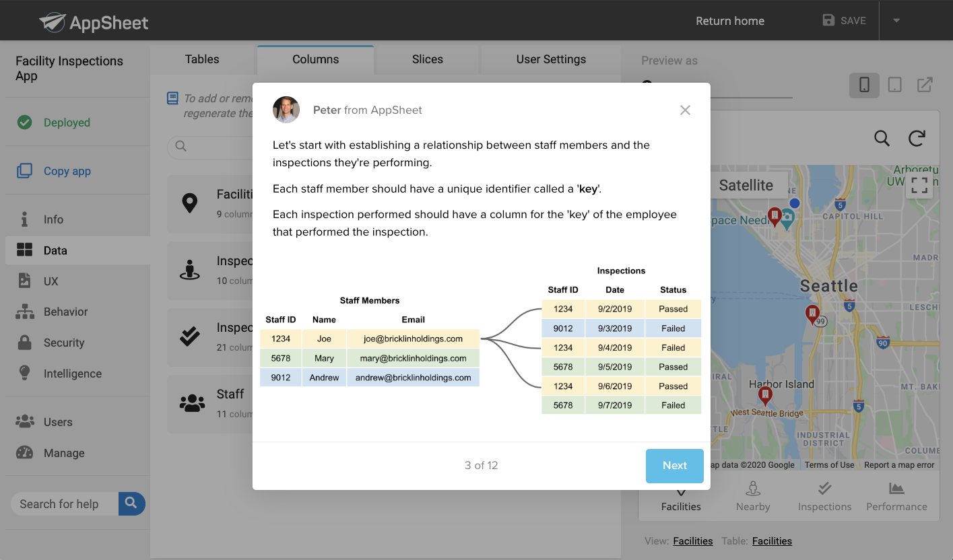This screenshot has width=953, height=560.
Task: Close the Peter from AppSheet dialog
Action: 685,110
